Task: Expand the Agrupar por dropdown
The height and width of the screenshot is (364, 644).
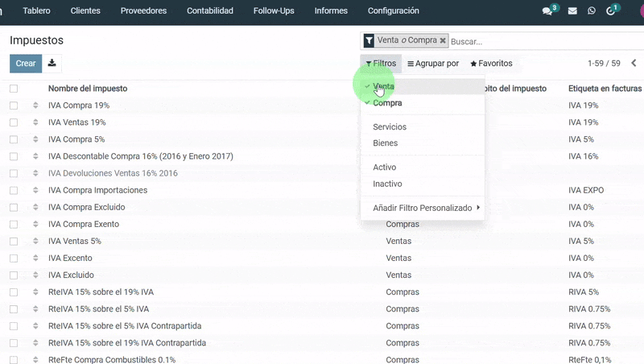Action: (x=433, y=64)
